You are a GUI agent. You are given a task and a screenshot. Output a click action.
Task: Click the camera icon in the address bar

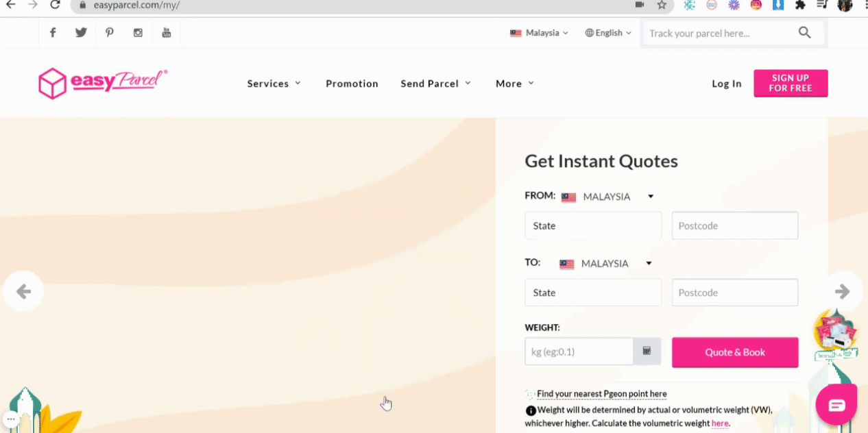[640, 5]
